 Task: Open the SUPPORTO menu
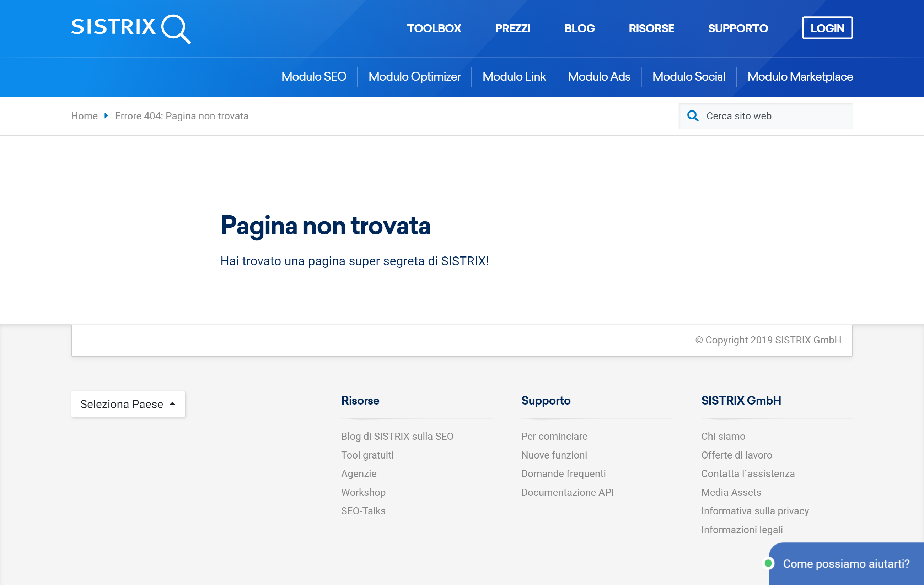(x=738, y=28)
